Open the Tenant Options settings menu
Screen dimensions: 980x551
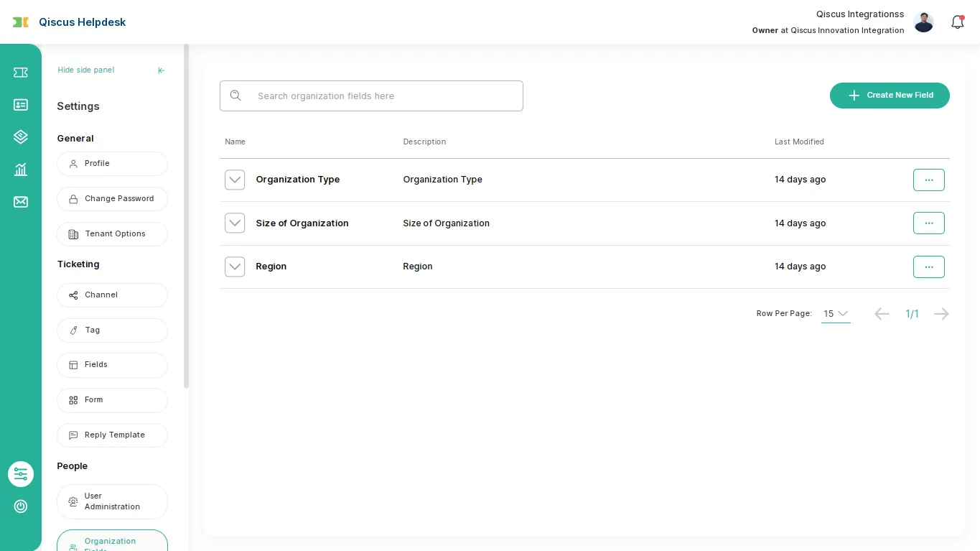112,234
